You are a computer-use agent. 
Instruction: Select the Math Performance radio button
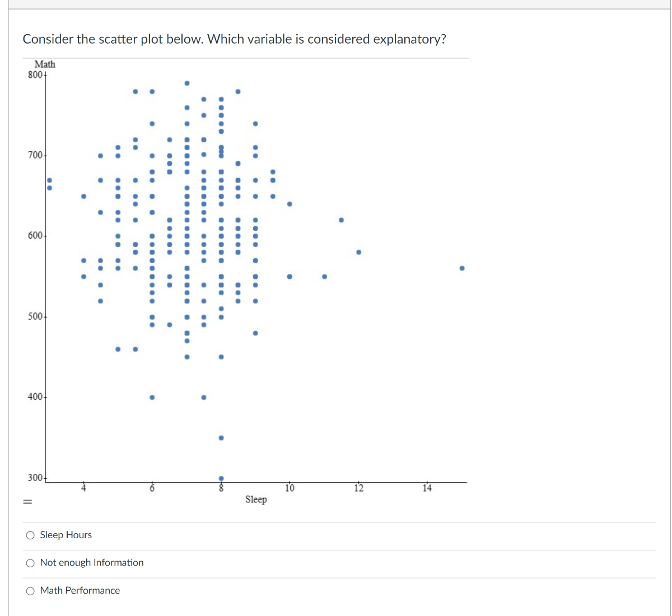[30, 591]
